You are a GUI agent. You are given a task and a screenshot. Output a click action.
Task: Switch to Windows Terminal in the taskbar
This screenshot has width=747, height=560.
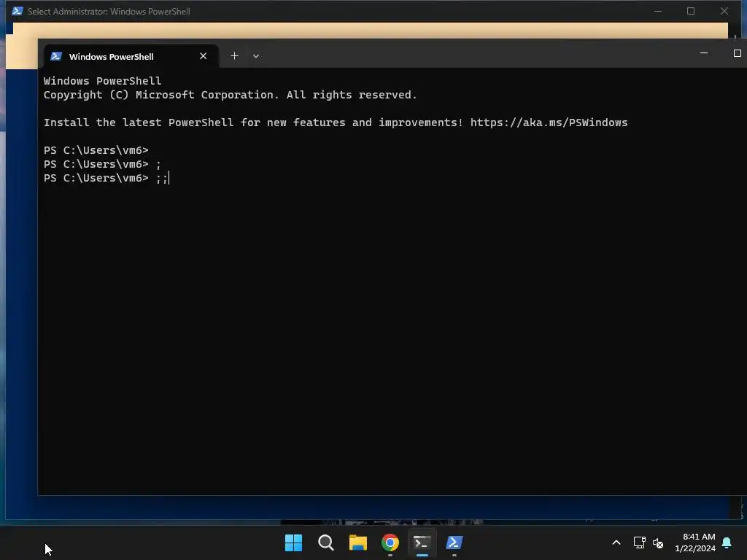(x=422, y=542)
